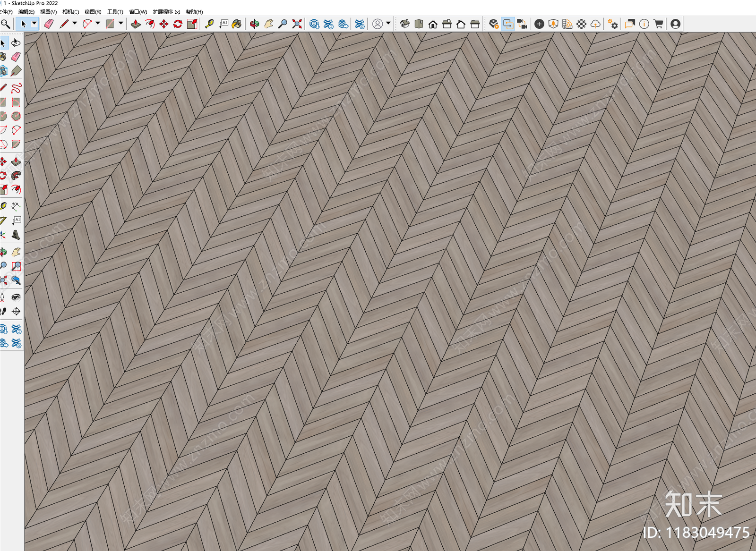Select the Tag tool in left toolbar
Viewport: 756px width, 551px height.
(x=16, y=71)
